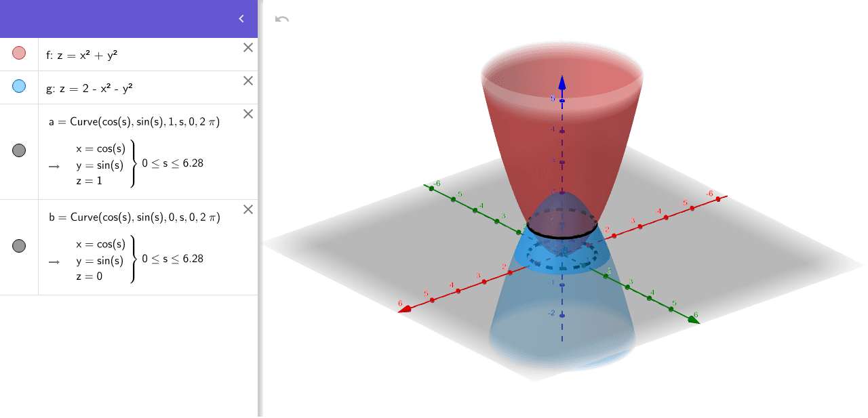Delete the g: z = 2 - x² - y² entry

(x=248, y=81)
